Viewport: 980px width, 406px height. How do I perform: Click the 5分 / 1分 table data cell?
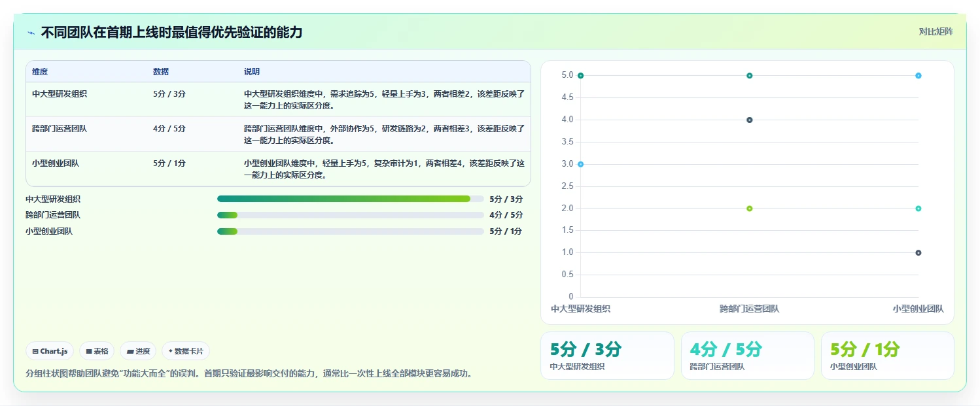point(169,163)
